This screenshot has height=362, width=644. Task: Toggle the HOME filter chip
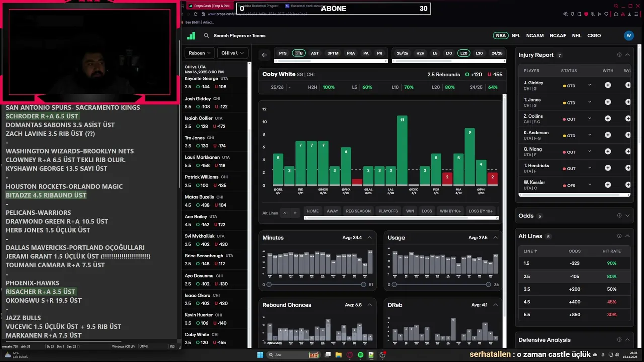pyautogui.click(x=313, y=211)
